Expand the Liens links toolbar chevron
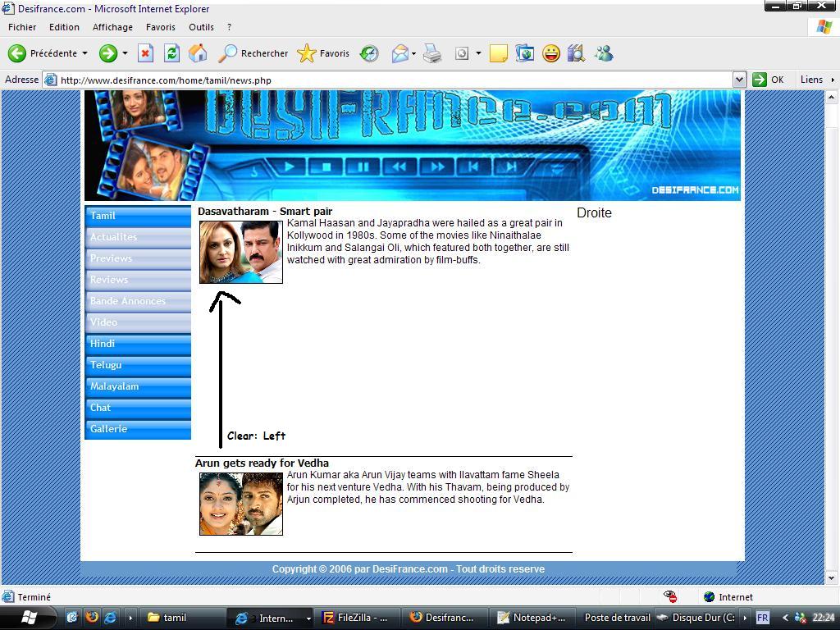The width and height of the screenshot is (840, 630). [833, 80]
